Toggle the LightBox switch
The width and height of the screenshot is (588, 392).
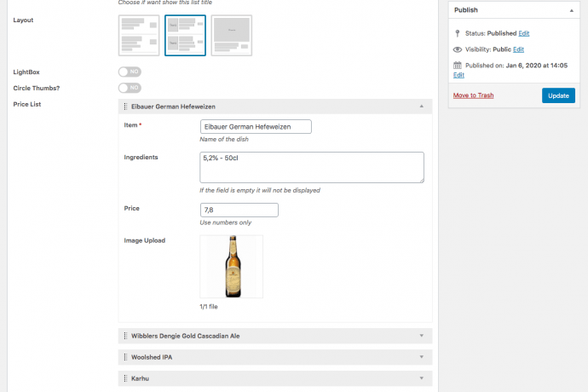coord(130,73)
